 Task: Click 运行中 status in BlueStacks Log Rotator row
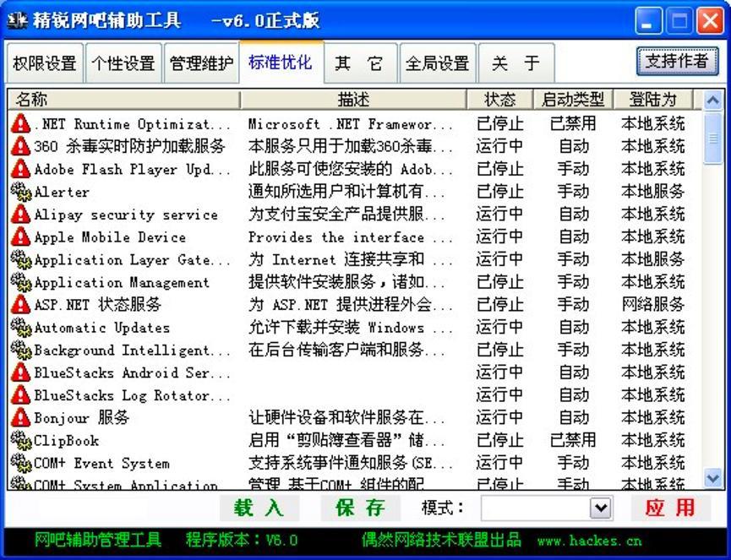coord(499,395)
